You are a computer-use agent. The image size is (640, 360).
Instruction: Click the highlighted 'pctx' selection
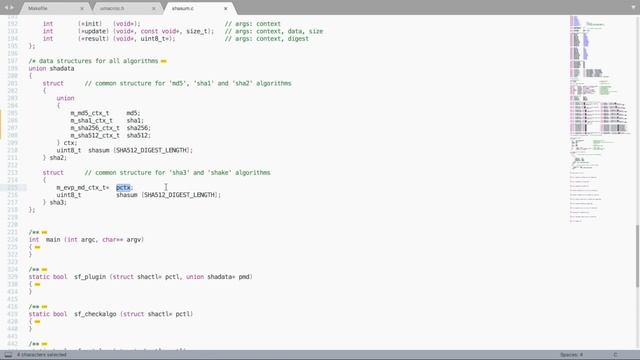pos(123,188)
